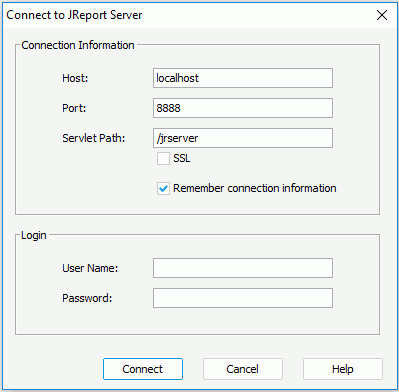The width and height of the screenshot is (399, 392).
Task: Click the Password input field
Action: (243, 298)
